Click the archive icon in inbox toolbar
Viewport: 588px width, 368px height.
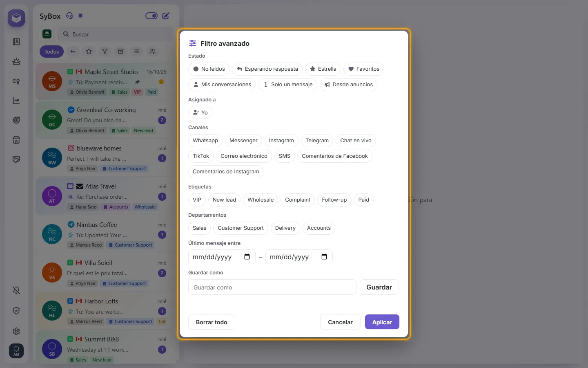coord(120,52)
